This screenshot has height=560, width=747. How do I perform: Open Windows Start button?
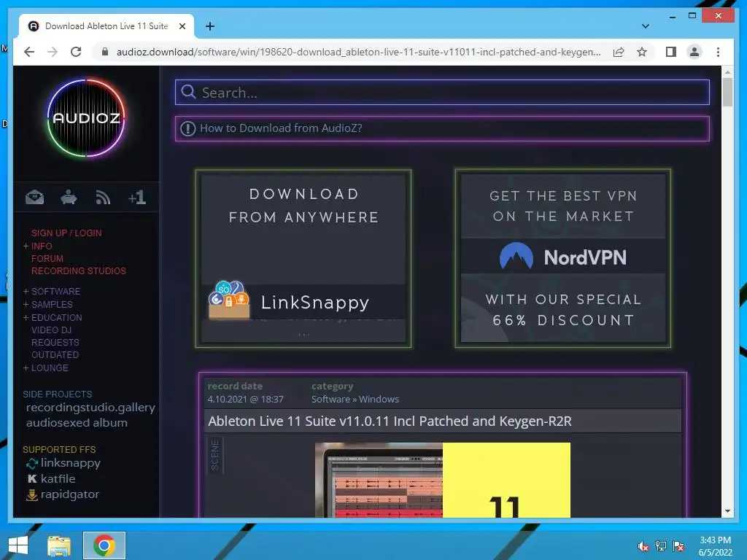coord(18,545)
